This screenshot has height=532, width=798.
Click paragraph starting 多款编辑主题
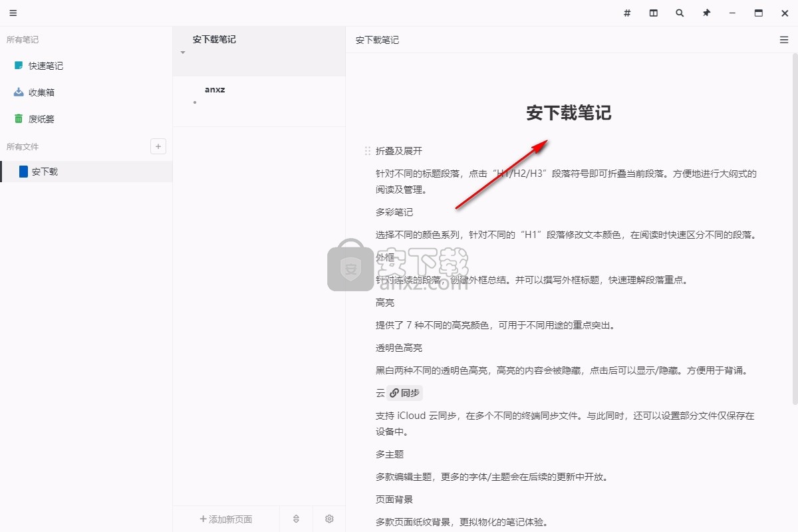point(492,477)
